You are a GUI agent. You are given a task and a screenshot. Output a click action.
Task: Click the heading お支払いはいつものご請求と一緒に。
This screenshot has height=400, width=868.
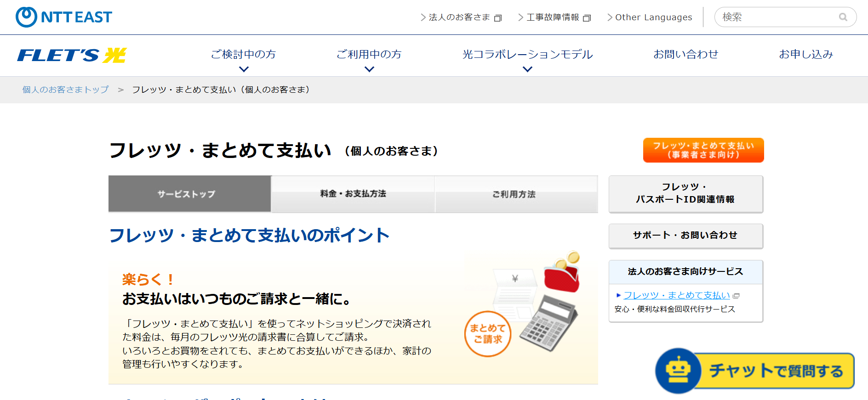(237, 299)
